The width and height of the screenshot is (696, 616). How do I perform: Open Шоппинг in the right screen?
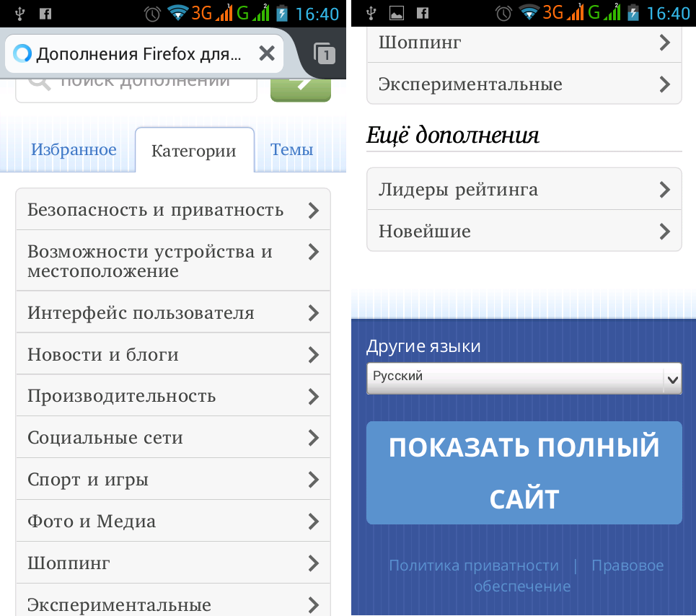(x=524, y=45)
